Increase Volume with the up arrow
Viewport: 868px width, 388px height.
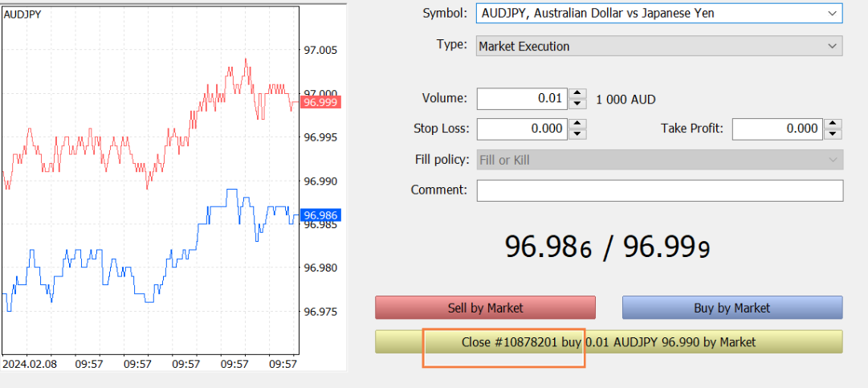(577, 94)
